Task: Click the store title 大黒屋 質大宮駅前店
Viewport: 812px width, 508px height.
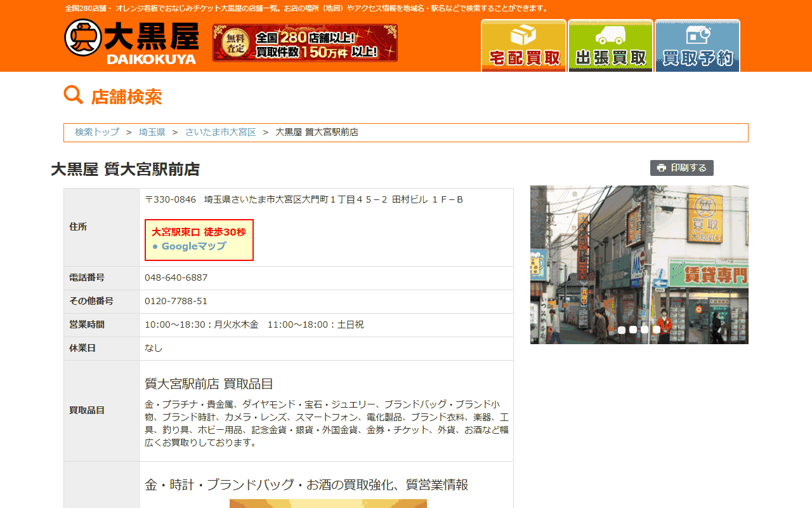Action: (x=126, y=170)
